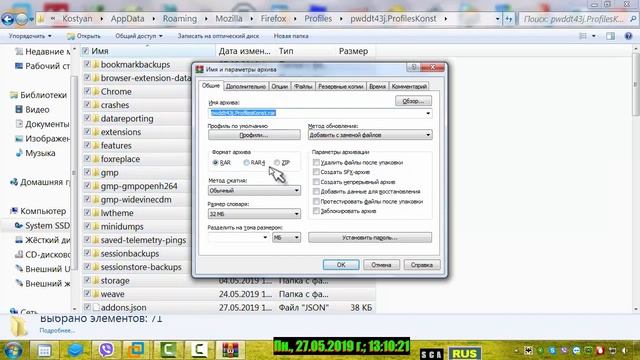Choose the RAR4 archive format
This screenshot has width=640, height=360.
(x=246, y=162)
